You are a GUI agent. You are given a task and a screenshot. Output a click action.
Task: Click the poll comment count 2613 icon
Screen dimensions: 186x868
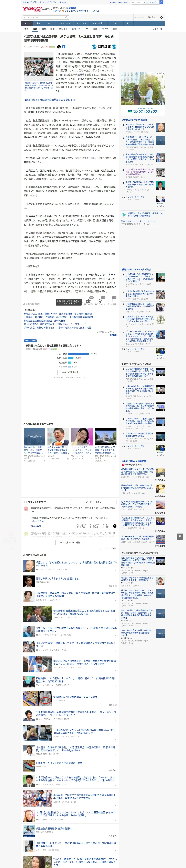(x=47, y=349)
